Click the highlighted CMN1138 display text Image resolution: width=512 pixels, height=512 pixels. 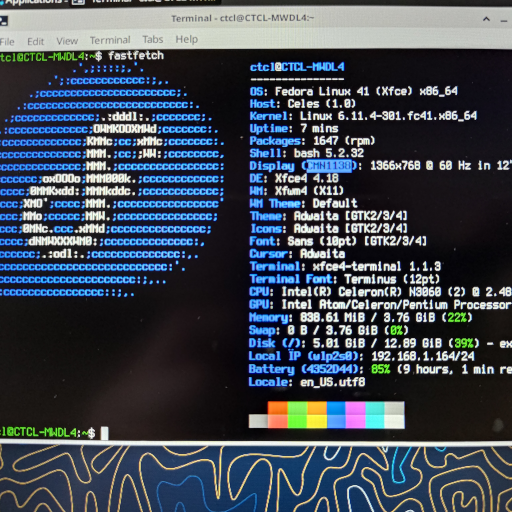(x=329, y=166)
